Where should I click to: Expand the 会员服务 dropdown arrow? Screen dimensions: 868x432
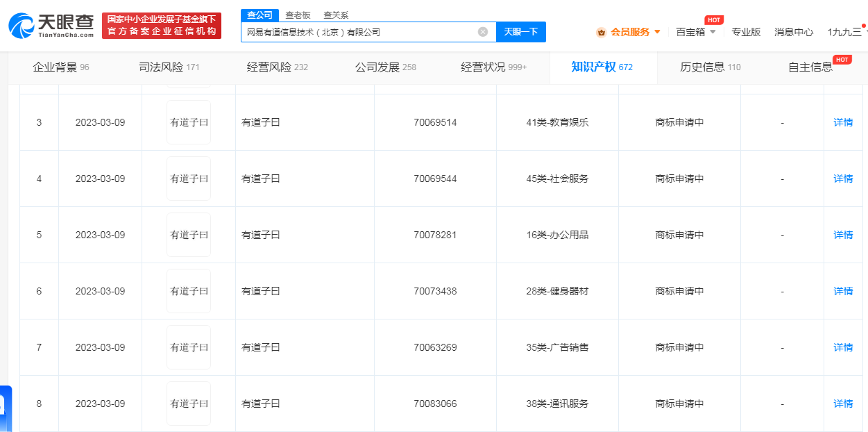pos(657,32)
